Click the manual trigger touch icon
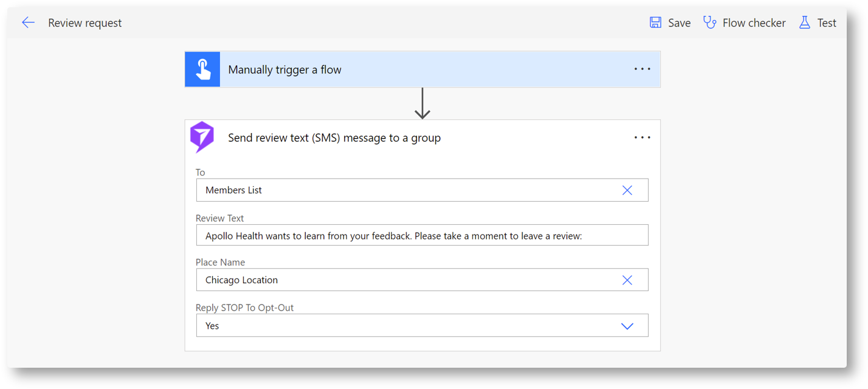This screenshot has height=389, width=868. click(202, 69)
